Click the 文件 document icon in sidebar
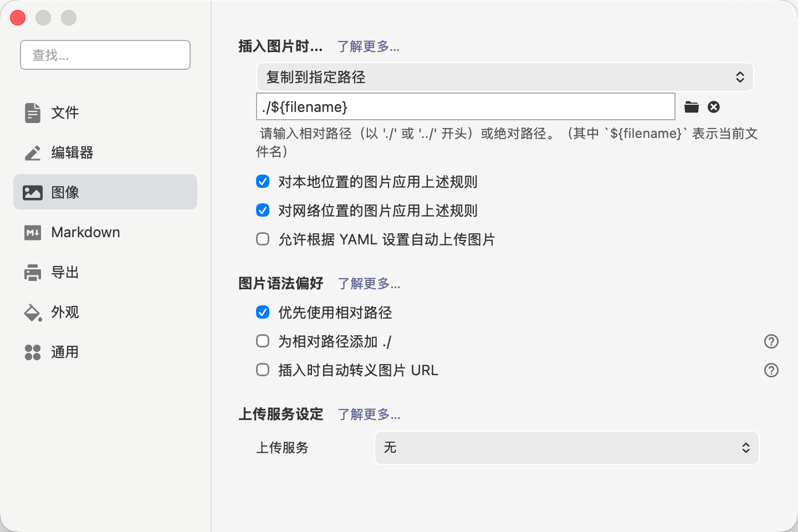The image size is (798, 532). (33, 112)
